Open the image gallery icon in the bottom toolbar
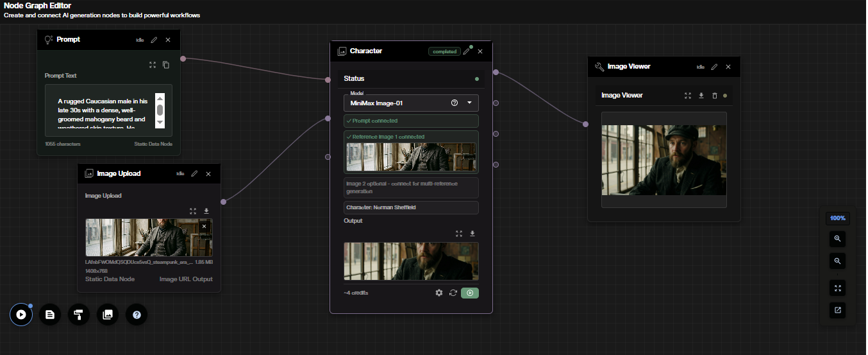Screen dimensions: 868x355 (x=108, y=315)
